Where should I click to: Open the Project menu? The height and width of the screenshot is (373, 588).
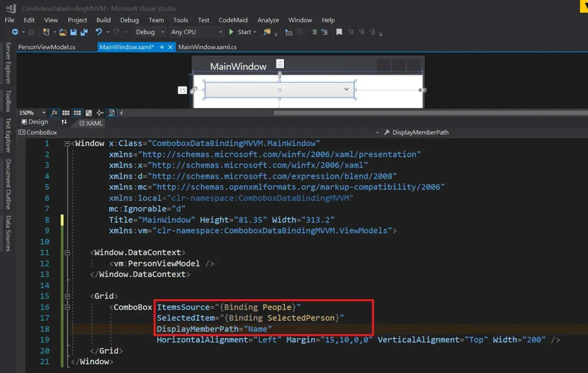pos(77,20)
